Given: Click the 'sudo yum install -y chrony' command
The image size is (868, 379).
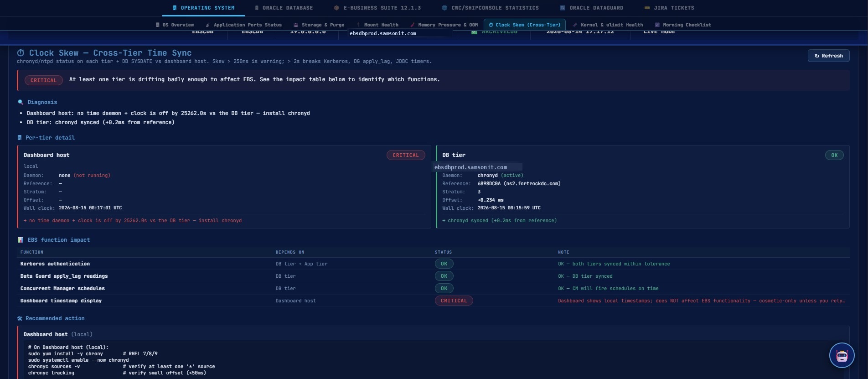Looking at the screenshot, I should (66, 353).
